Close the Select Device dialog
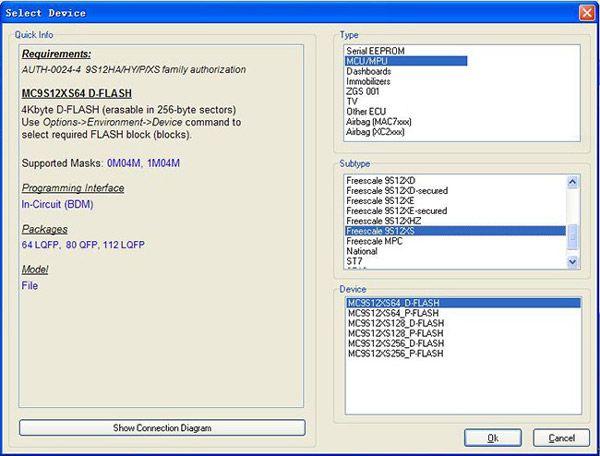Screen dimensions: 600x456 click(x=585, y=12)
